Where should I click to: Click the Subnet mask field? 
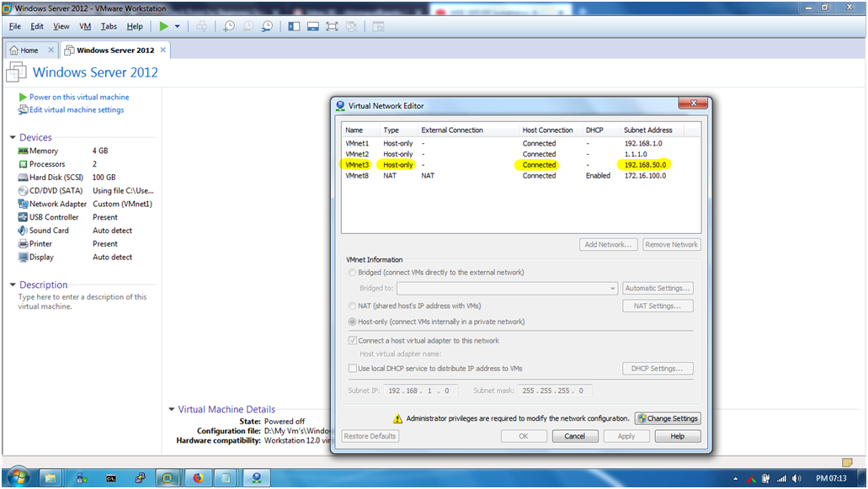coord(555,391)
